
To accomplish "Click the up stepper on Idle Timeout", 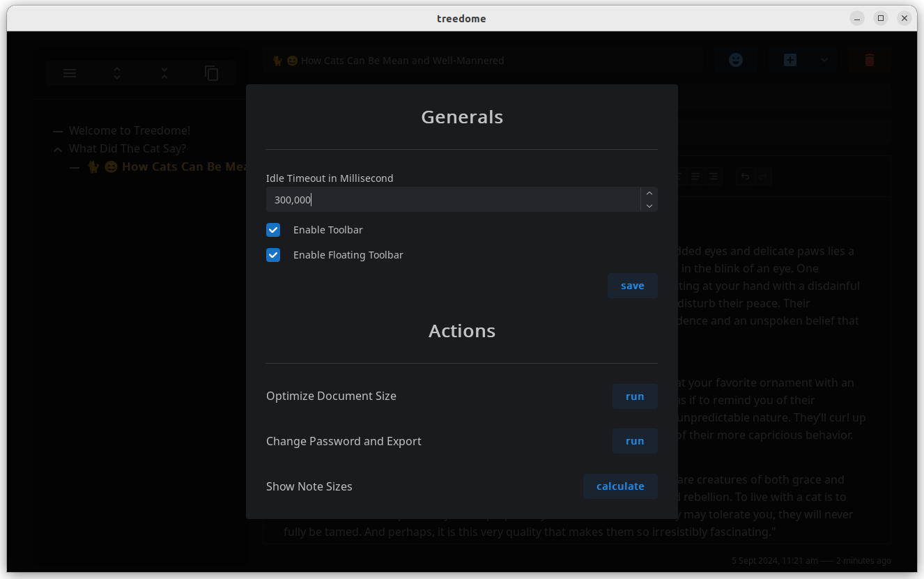I will (x=649, y=193).
